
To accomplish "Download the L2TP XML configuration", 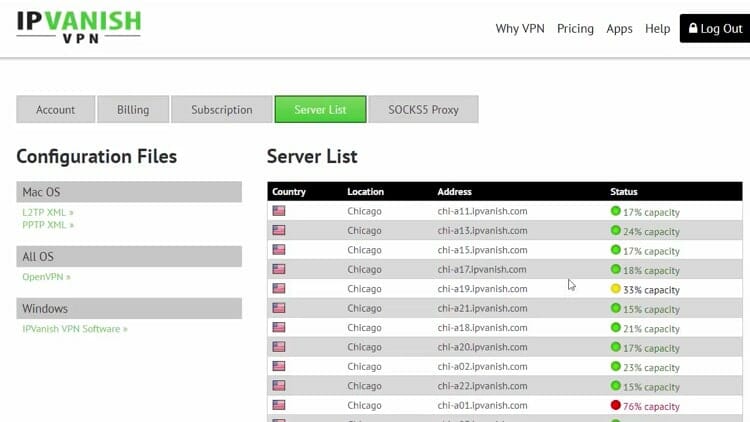I will (x=48, y=213).
